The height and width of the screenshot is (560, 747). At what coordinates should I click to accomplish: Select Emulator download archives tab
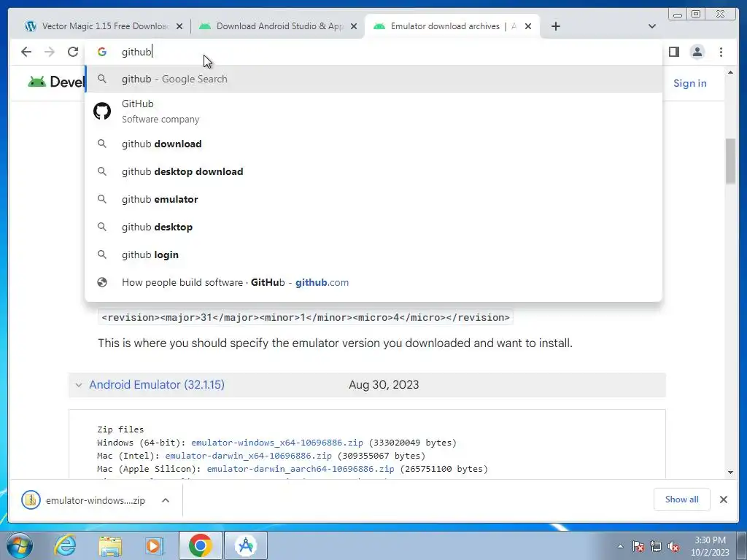tap(452, 26)
